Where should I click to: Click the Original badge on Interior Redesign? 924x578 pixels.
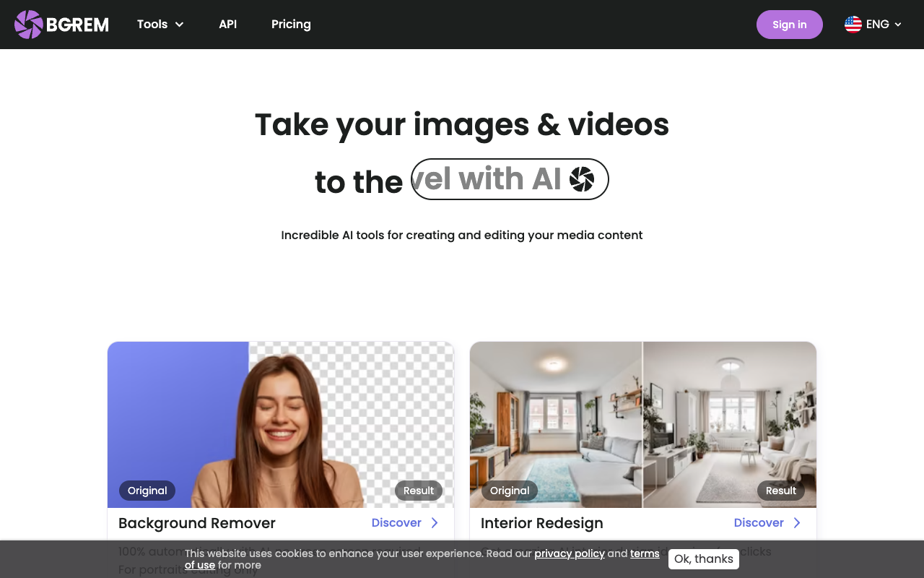(510, 491)
